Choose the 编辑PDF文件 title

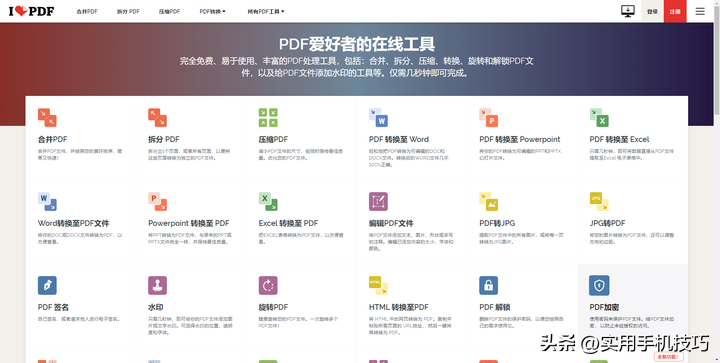tap(391, 223)
